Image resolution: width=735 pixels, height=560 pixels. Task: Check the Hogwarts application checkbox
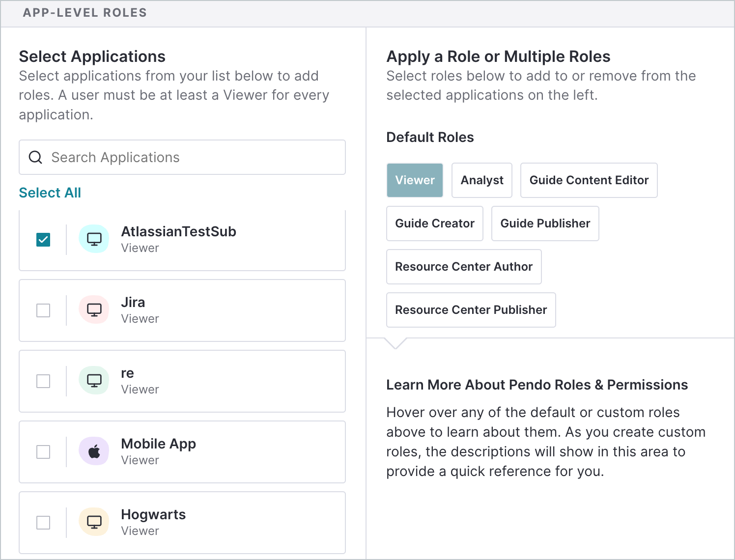click(43, 523)
